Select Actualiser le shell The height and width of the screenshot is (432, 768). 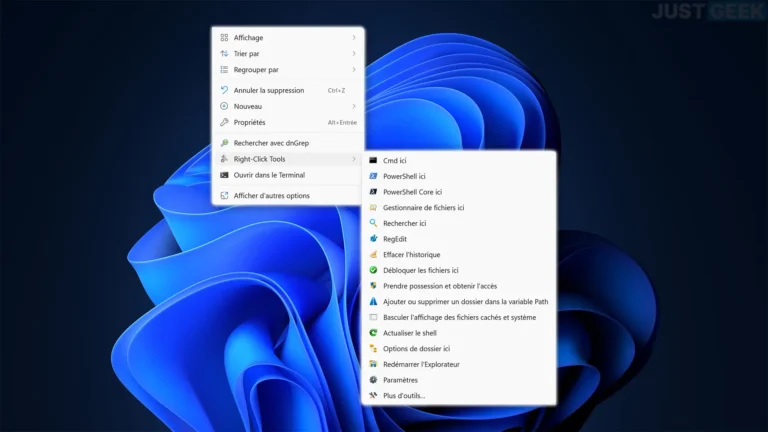(459, 333)
